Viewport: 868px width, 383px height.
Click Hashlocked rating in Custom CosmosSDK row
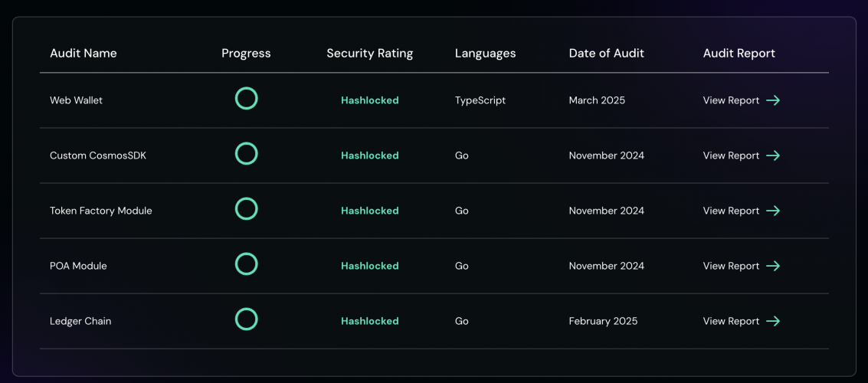(x=370, y=155)
